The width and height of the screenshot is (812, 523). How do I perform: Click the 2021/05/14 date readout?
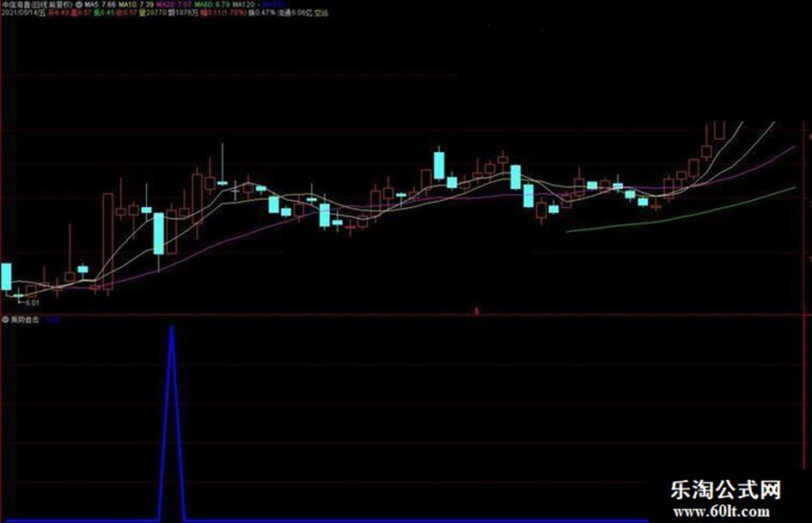23,12
